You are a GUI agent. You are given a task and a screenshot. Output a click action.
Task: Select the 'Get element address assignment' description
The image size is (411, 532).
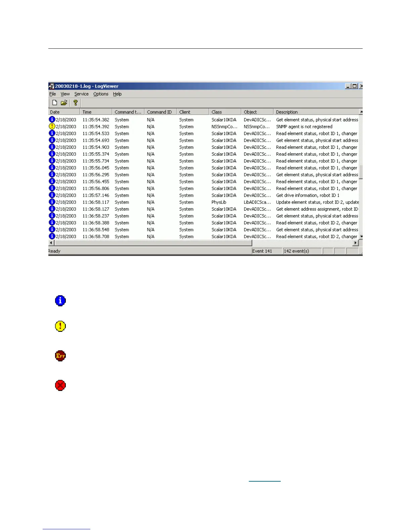(317, 209)
